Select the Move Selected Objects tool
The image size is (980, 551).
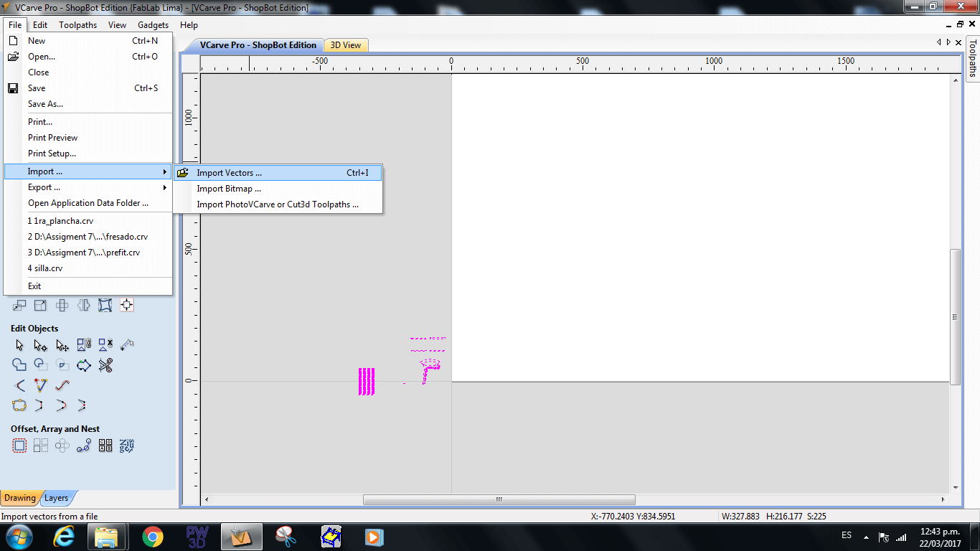[x=19, y=306]
